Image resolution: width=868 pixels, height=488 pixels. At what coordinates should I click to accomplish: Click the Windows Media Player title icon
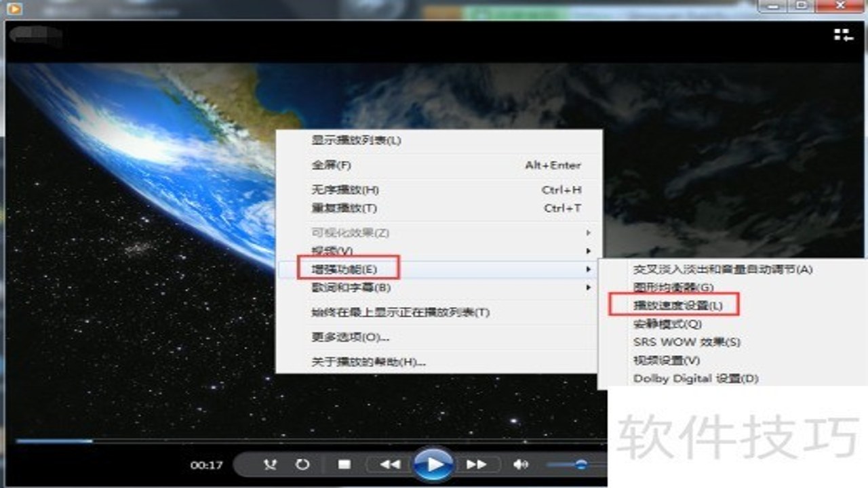click(14, 7)
